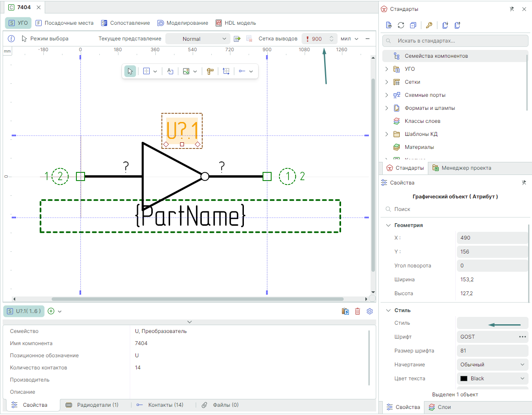532x415 pixels.
Task: Click add representation icon next to Normal
Action: click(x=237, y=39)
